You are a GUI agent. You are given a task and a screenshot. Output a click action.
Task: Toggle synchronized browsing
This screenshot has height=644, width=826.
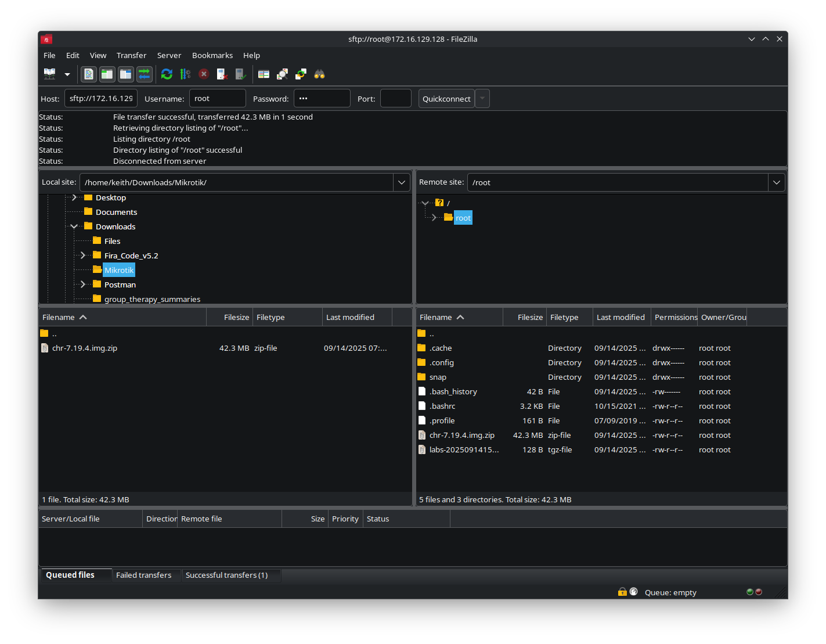click(301, 74)
